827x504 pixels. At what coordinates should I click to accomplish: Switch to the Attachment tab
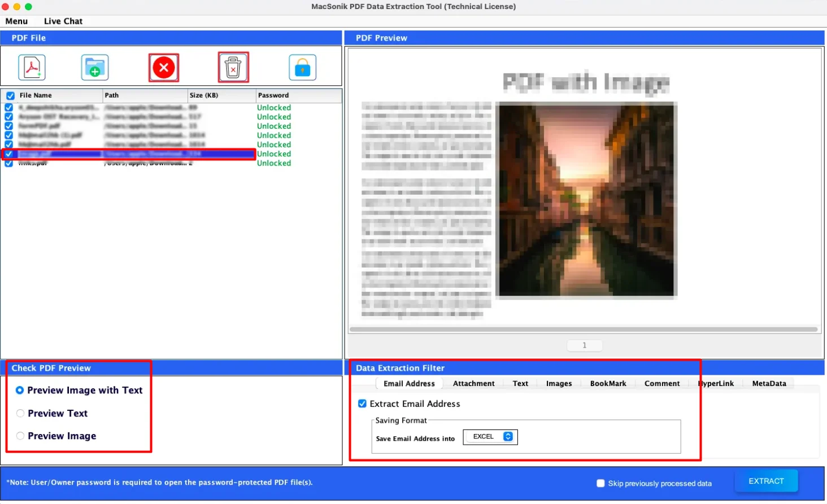pos(473,383)
